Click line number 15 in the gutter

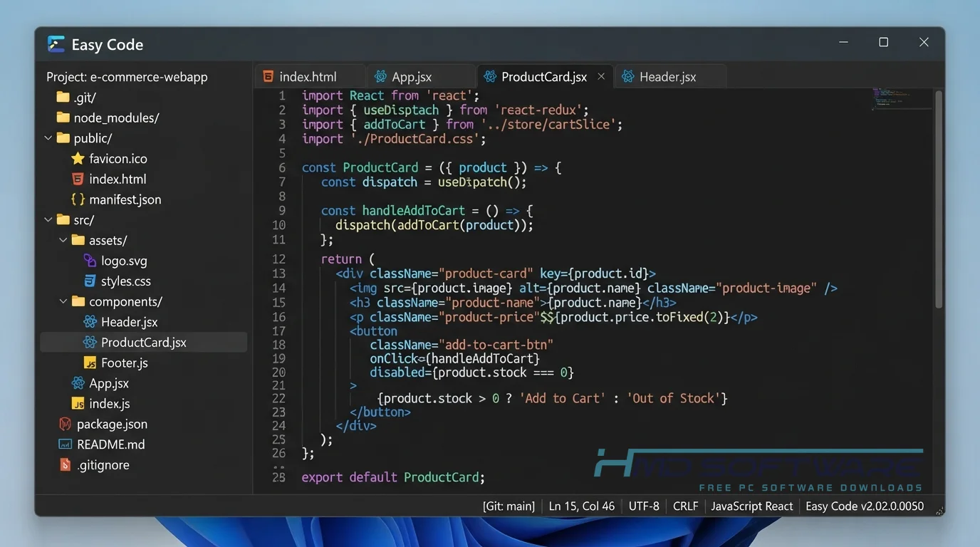click(278, 302)
